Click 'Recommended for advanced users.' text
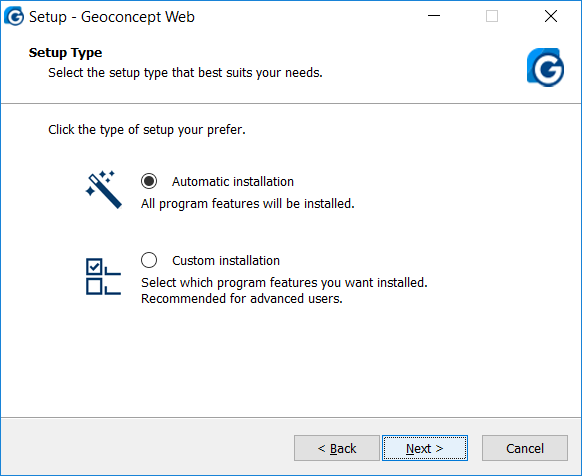This screenshot has height=476, width=582. pos(242,299)
